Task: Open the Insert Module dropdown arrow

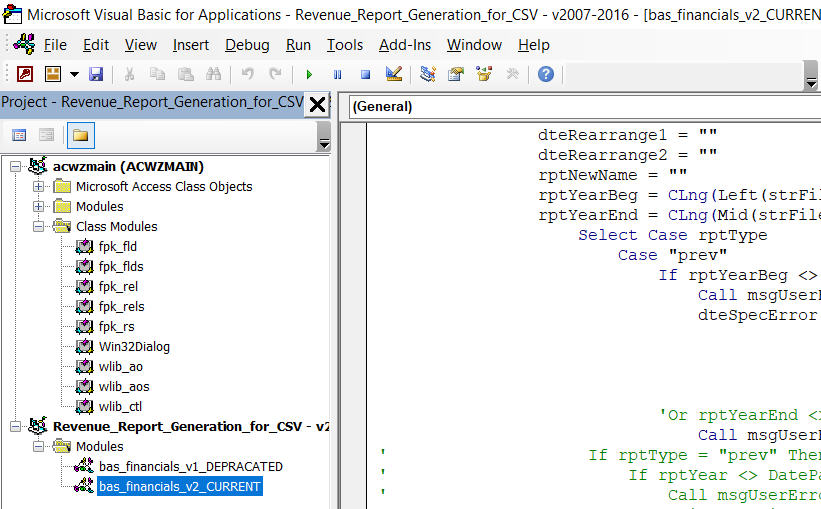Action: coord(74,74)
